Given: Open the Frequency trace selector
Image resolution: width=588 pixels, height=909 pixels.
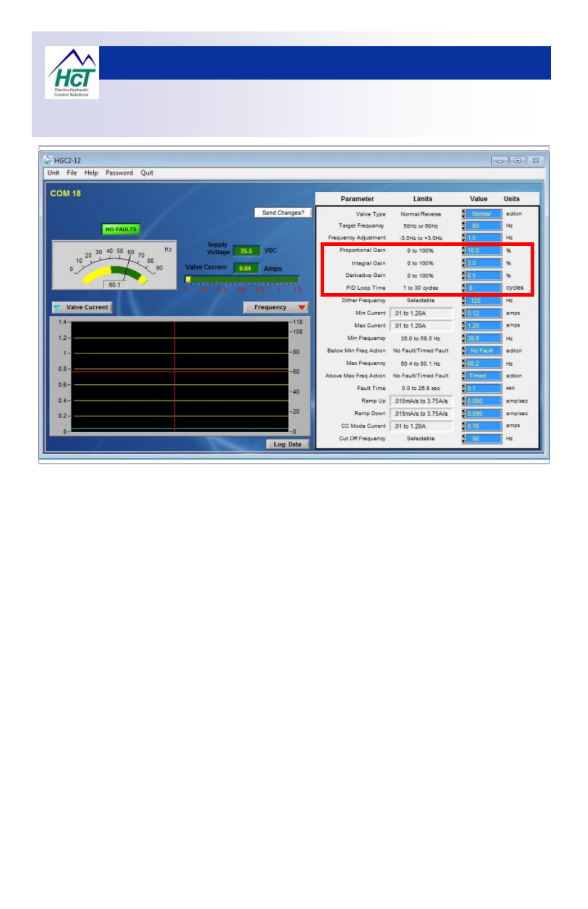Looking at the screenshot, I should 276,307.
